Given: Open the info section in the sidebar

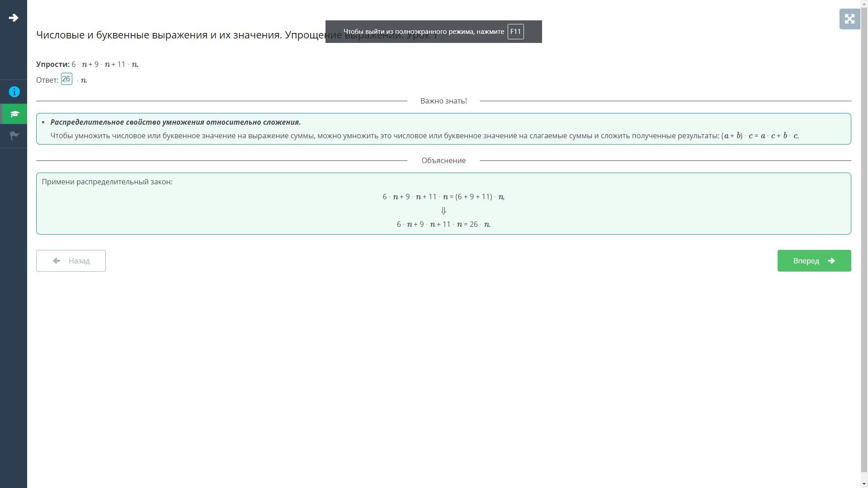Looking at the screenshot, I should pos(14,92).
